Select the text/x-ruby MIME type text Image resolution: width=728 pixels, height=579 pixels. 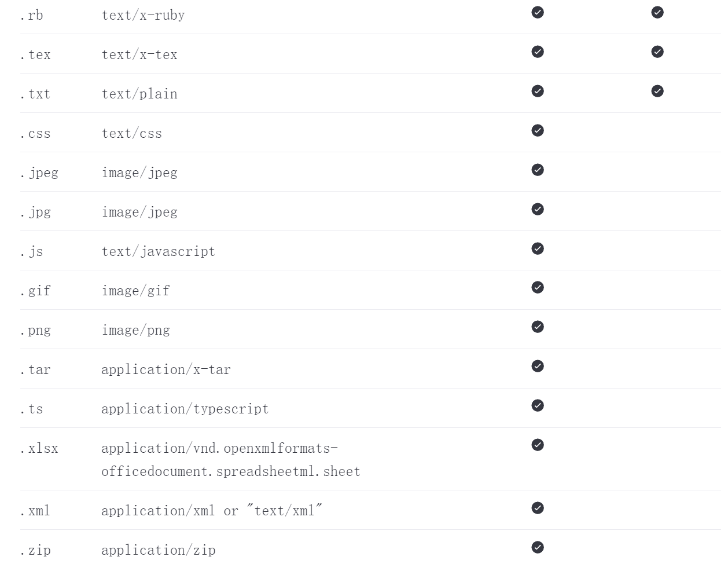143,15
